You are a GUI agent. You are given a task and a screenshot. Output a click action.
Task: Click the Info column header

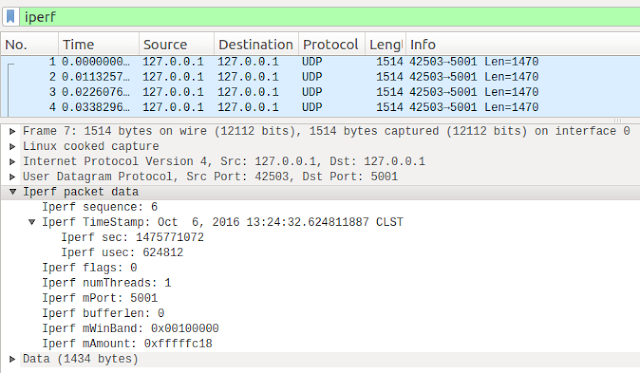(523, 44)
